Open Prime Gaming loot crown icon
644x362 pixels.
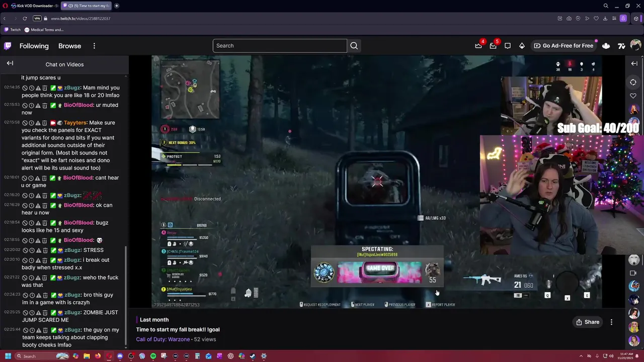click(x=478, y=46)
